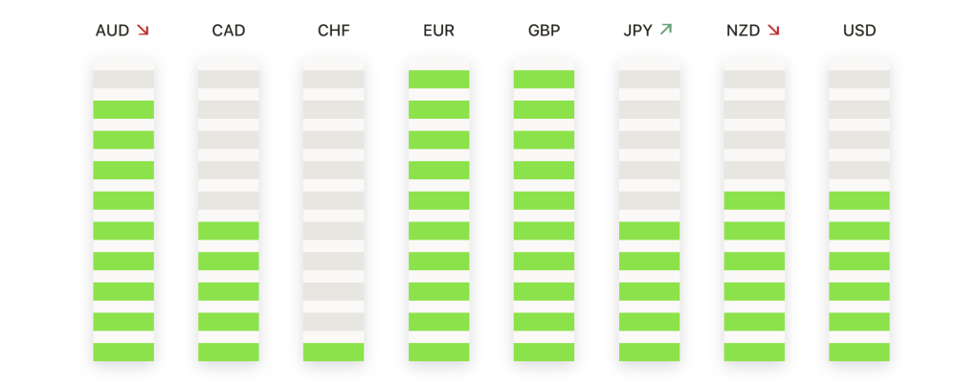Select the NZD currency label

(744, 31)
